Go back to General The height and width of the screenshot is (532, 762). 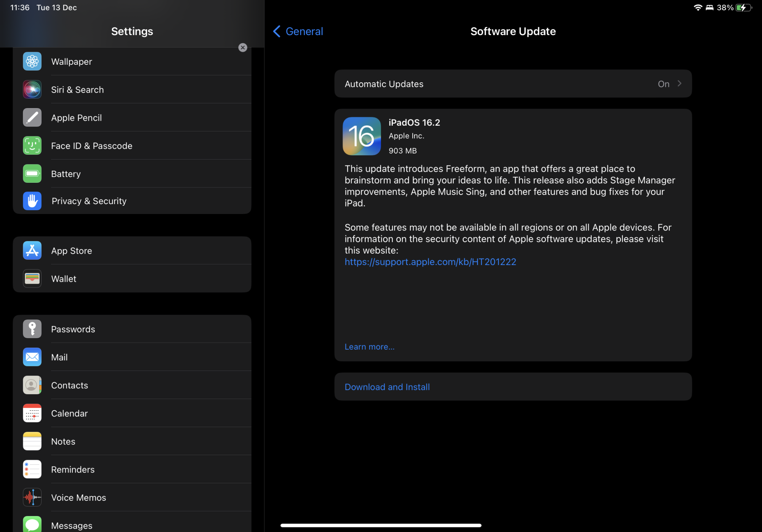coord(298,31)
